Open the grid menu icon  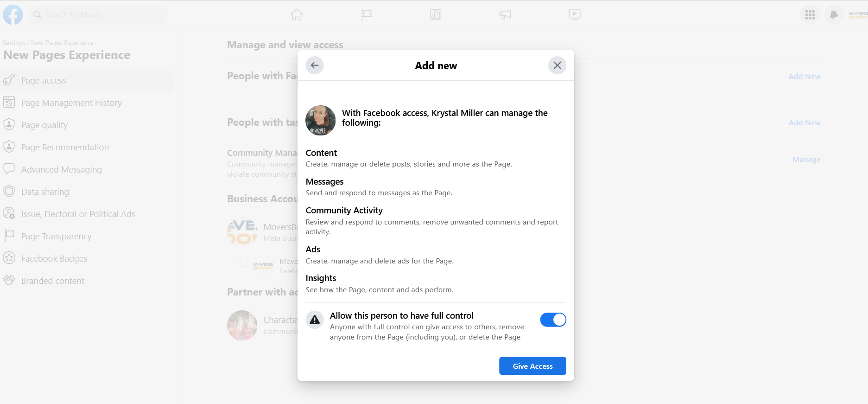[x=810, y=15]
